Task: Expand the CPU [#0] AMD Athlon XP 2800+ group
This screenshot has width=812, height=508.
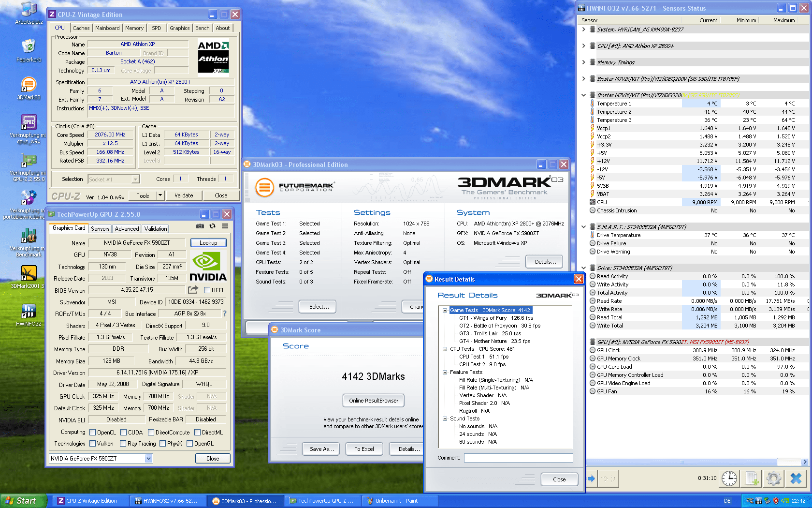Action: [583, 46]
